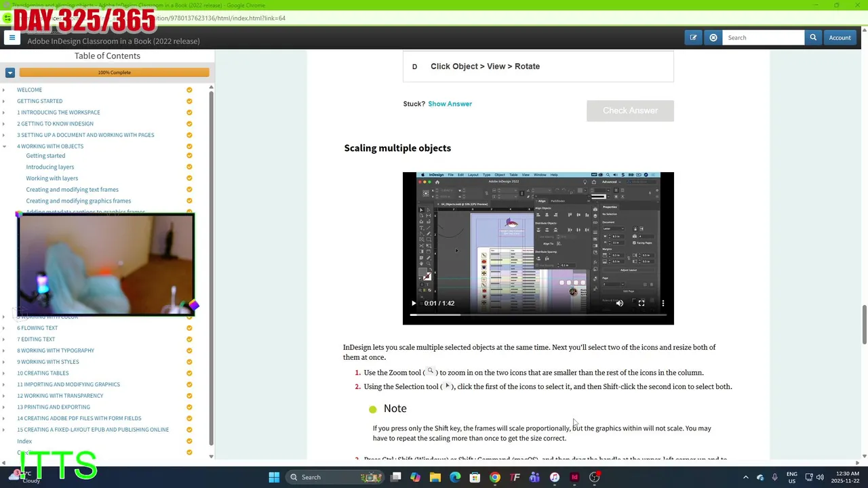The height and width of the screenshot is (488, 868).
Task: Open Table of Contents dropdown arrow
Action: [x=10, y=73]
